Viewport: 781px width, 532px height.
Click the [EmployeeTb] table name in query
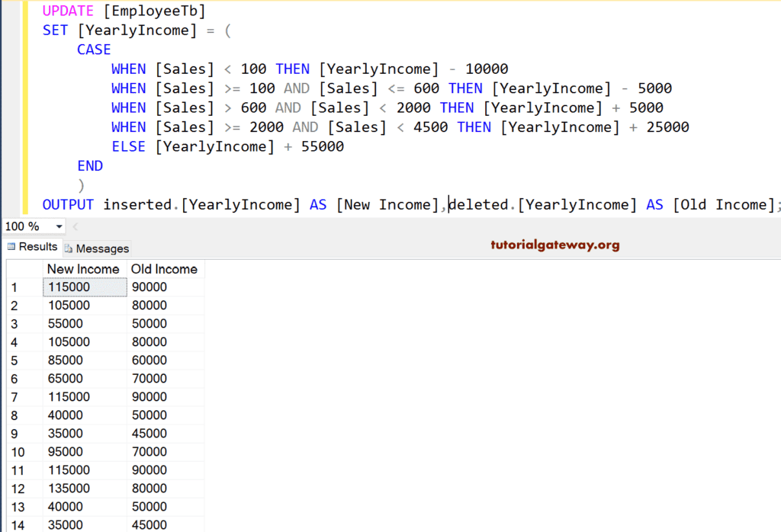154,11
